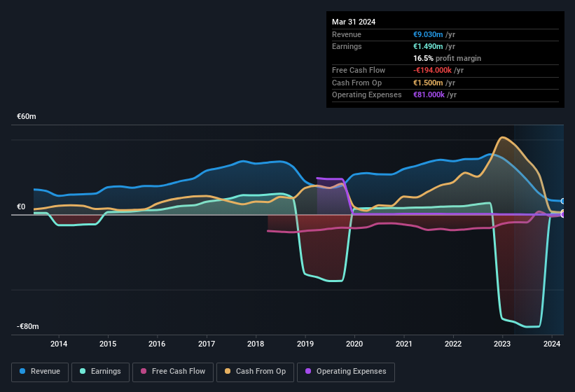This screenshot has height=392, width=575.
Task: Hide the Free Cash Flow series
Action: pos(173,372)
